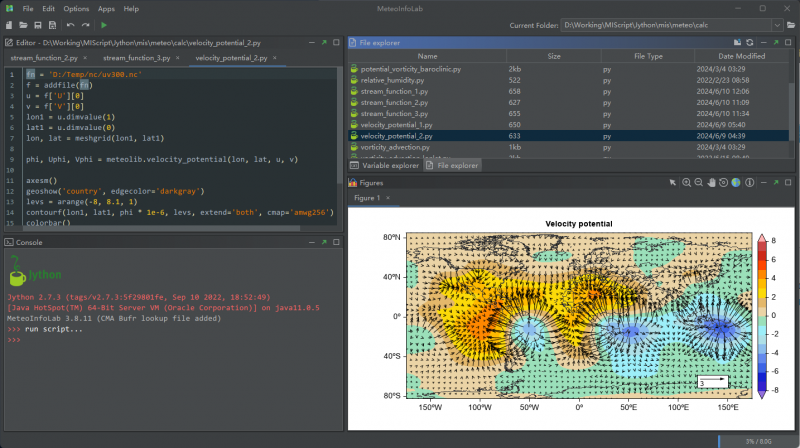Zoom in on the figure
Image resolution: width=800 pixels, height=448 pixels.
[x=687, y=183]
